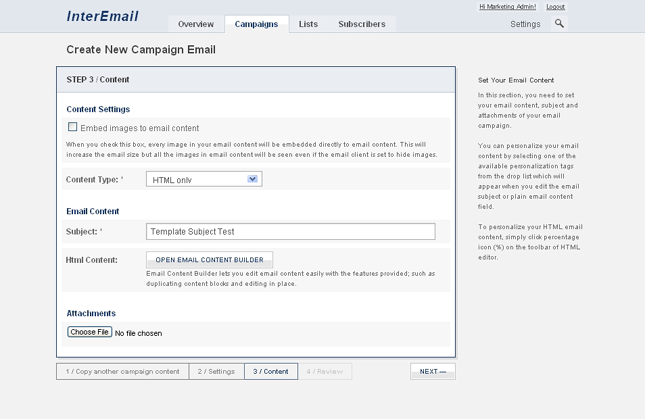
Task: Expand the Content Type dropdown
Action: (253, 179)
